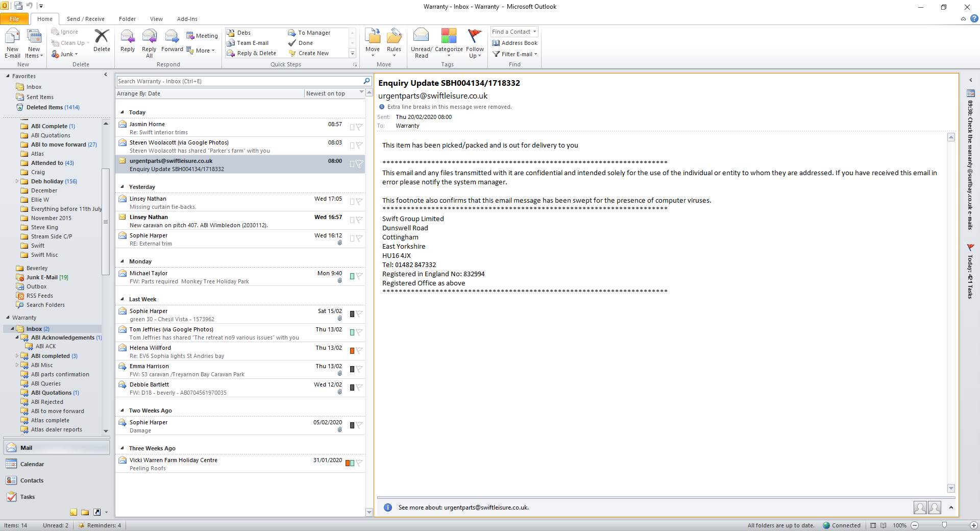Click the search magnifier icon

[x=366, y=81]
